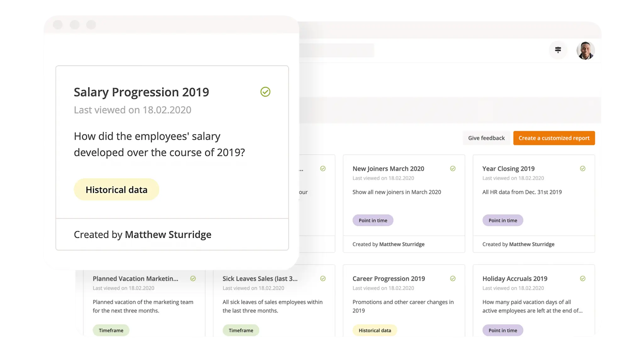Click Point in time tag on New Joiners
This screenshot has height=359, width=644.
point(373,221)
